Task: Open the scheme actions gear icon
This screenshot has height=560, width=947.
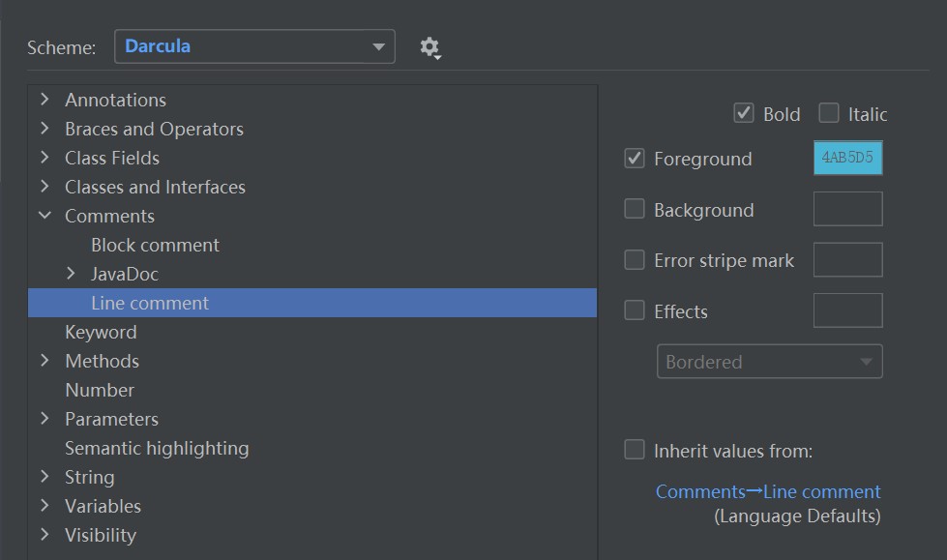Action: pos(429,47)
